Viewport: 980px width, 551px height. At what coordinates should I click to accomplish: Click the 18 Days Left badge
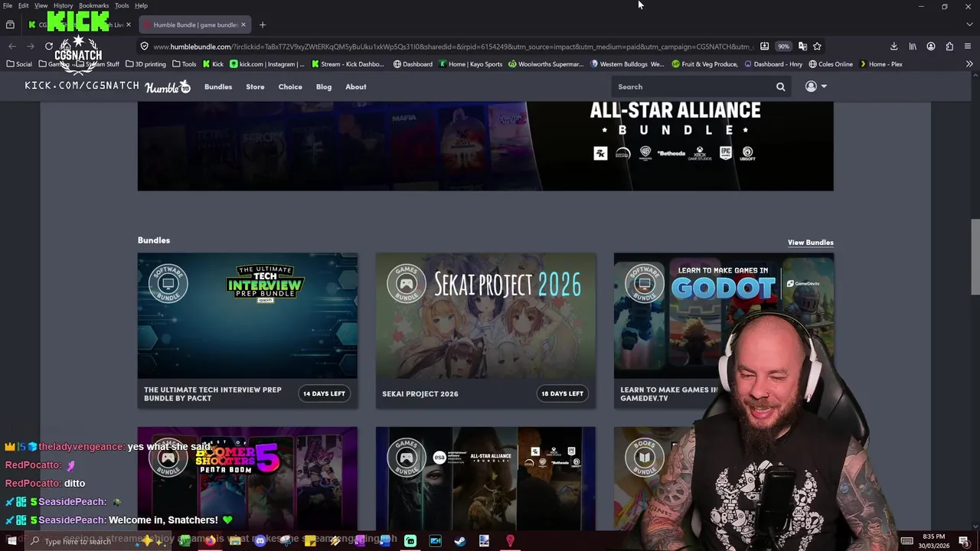tap(562, 393)
